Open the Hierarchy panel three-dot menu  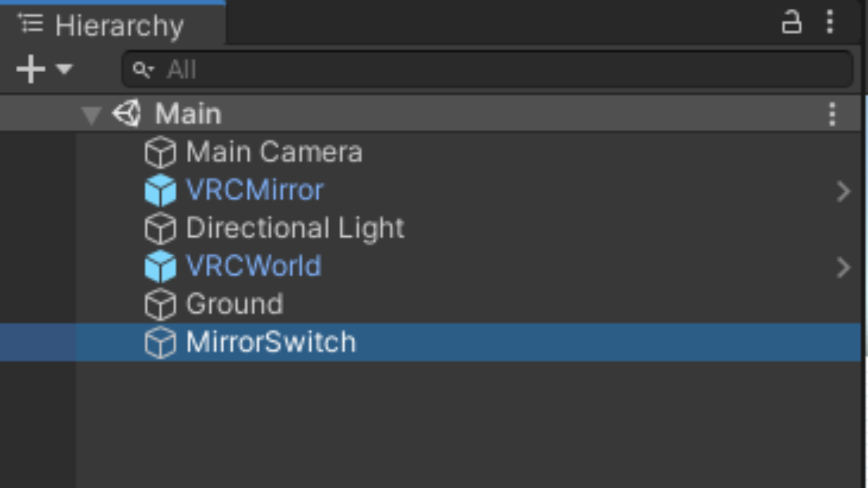[830, 22]
